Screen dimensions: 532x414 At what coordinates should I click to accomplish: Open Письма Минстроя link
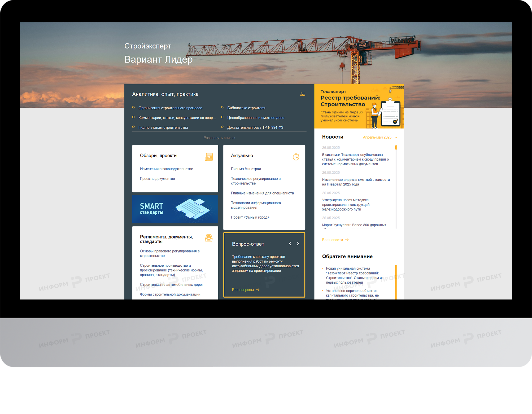[x=246, y=169]
